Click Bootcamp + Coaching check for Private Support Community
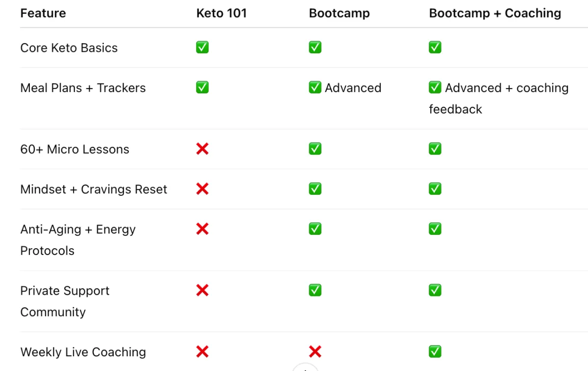Screen dimensions: 588x371 click(435, 291)
